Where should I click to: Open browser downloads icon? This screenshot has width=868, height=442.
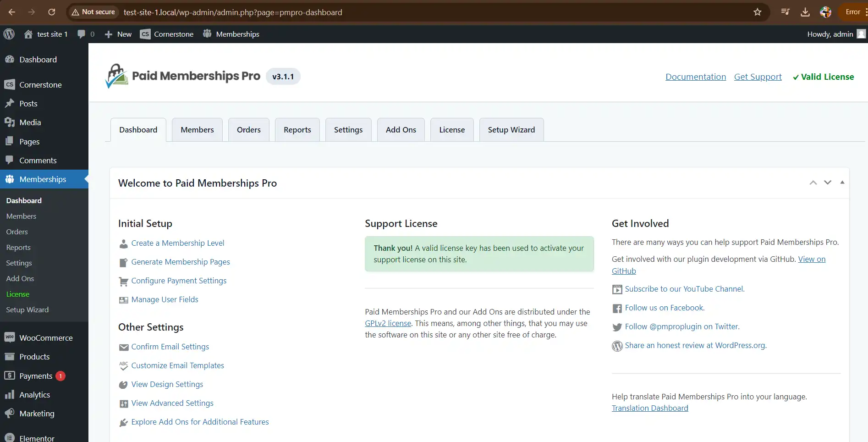point(805,12)
